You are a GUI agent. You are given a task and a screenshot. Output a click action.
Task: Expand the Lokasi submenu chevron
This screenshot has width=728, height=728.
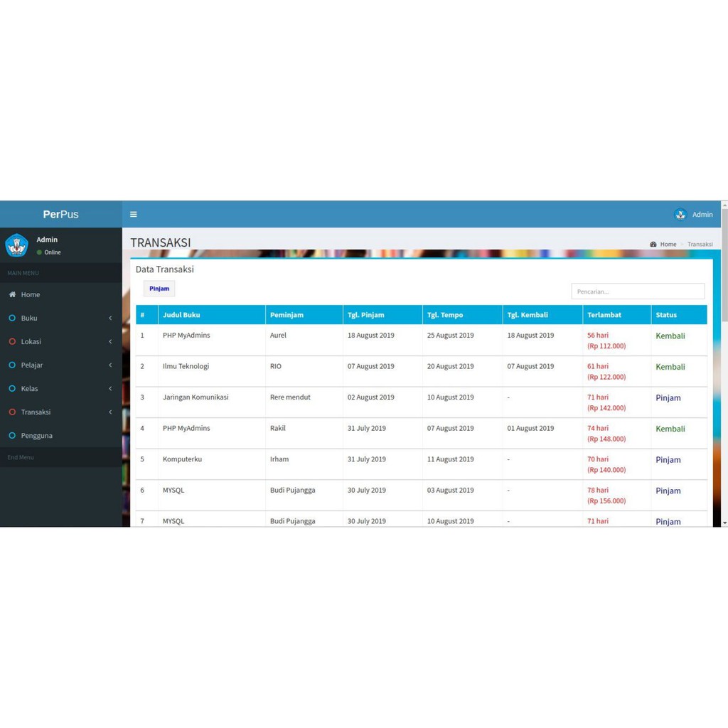click(x=110, y=341)
